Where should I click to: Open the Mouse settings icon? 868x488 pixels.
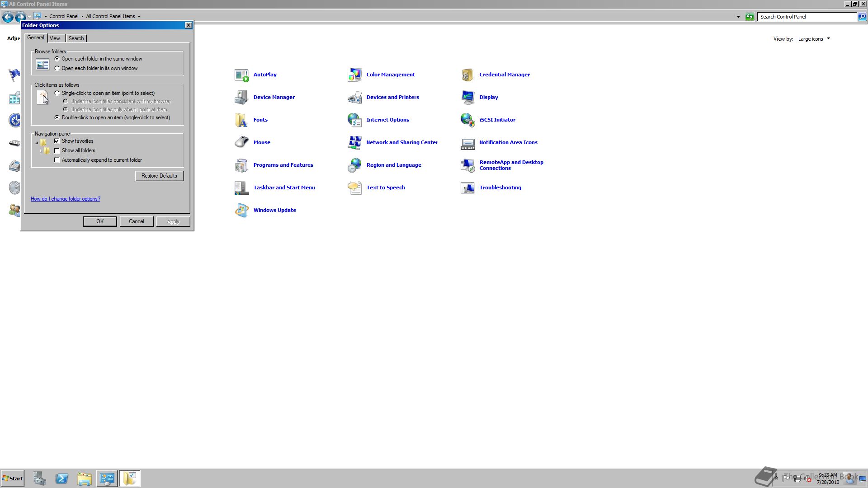click(242, 143)
